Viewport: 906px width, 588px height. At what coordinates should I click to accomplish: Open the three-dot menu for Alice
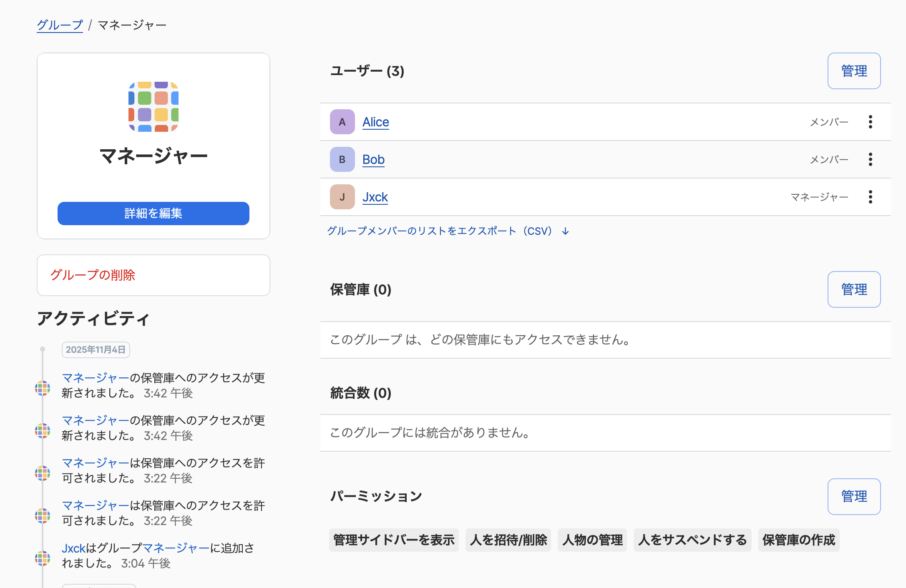(870, 122)
